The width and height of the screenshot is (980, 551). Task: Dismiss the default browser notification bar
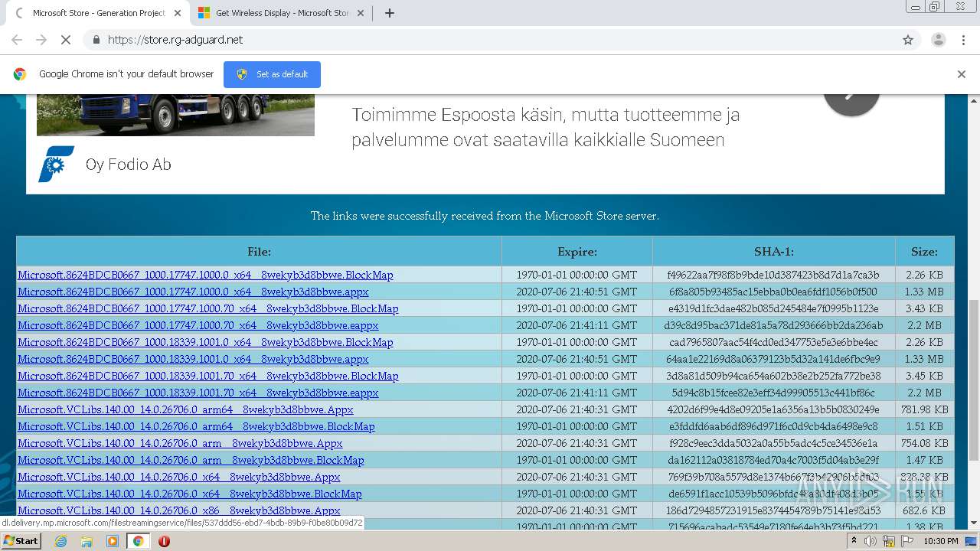(962, 74)
